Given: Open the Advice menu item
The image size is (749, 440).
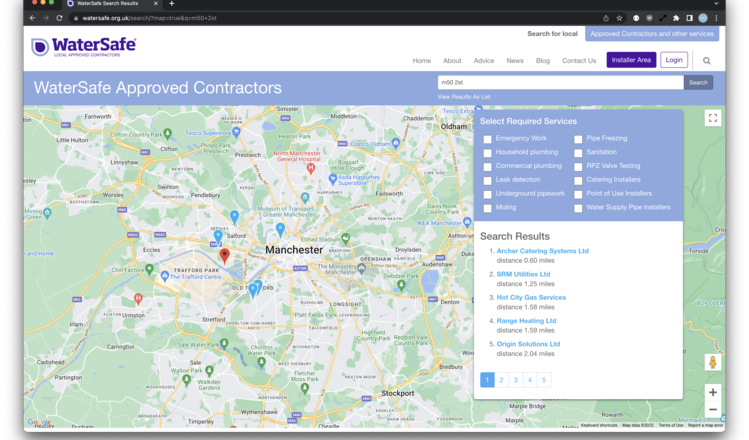Looking at the screenshot, I should tap(483, 60).
